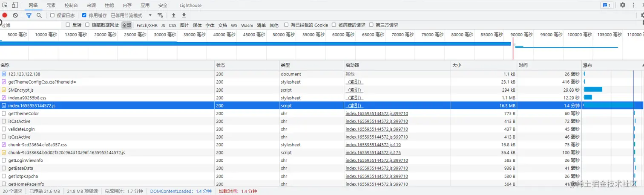
Task: Open the network search magnifier icon
Action: tap(39, 15)
